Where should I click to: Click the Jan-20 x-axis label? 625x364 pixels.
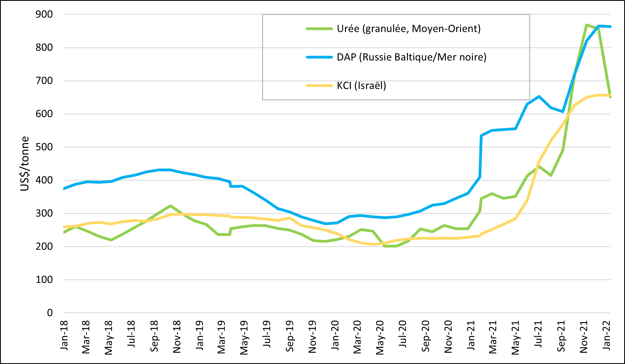click(x=335, y=335)
